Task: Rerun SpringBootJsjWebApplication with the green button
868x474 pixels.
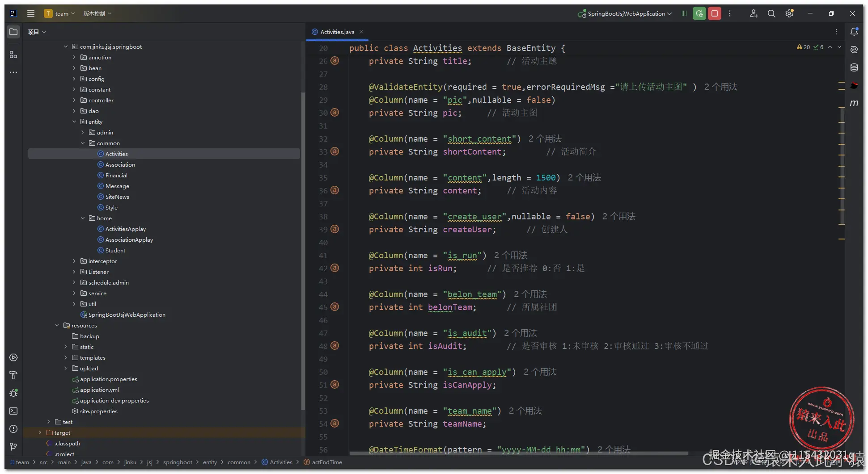Action: point(699,13)
